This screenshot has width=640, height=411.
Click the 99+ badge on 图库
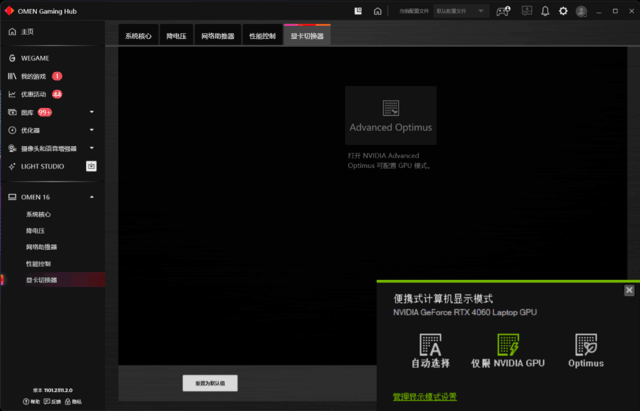44,112
